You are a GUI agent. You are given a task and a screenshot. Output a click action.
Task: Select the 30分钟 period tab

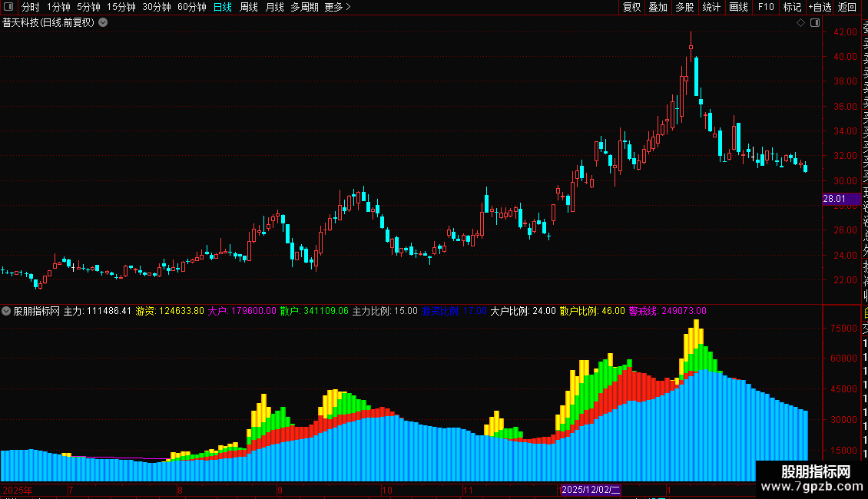tap(157, 7)
